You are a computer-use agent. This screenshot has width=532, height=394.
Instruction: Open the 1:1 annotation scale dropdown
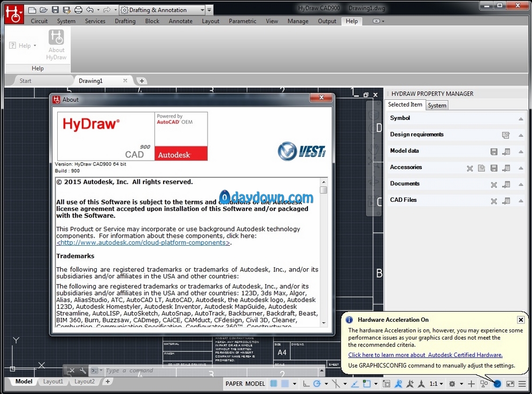[x=436, y=384]
